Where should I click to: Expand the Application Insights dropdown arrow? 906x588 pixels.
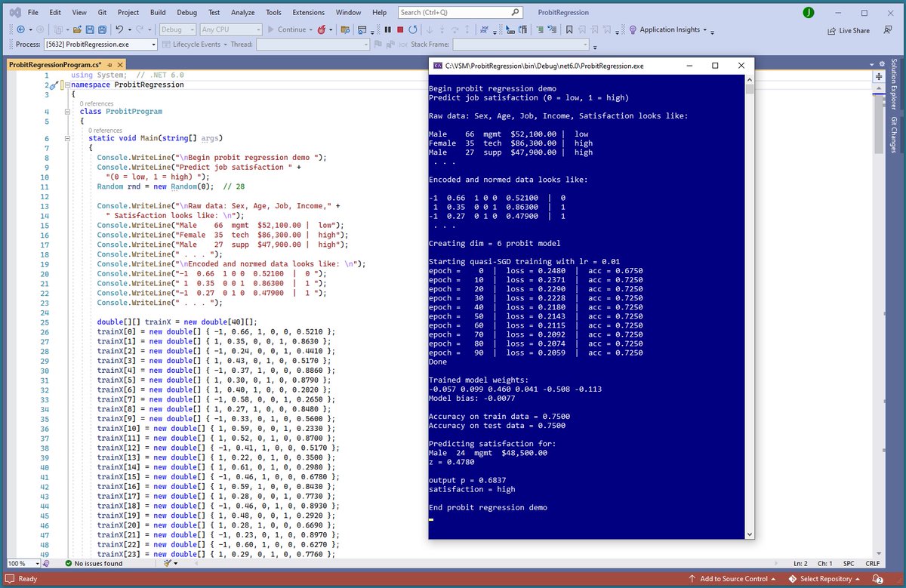coord(704,29)
